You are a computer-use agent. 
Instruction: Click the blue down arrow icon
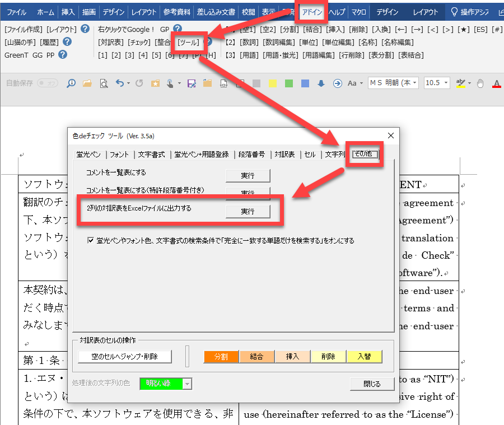click(x=321, y=83)
